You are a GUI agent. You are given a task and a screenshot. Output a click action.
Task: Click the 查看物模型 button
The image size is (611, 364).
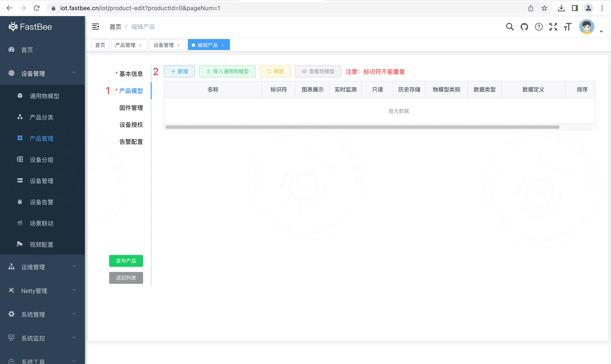(318, 71)
